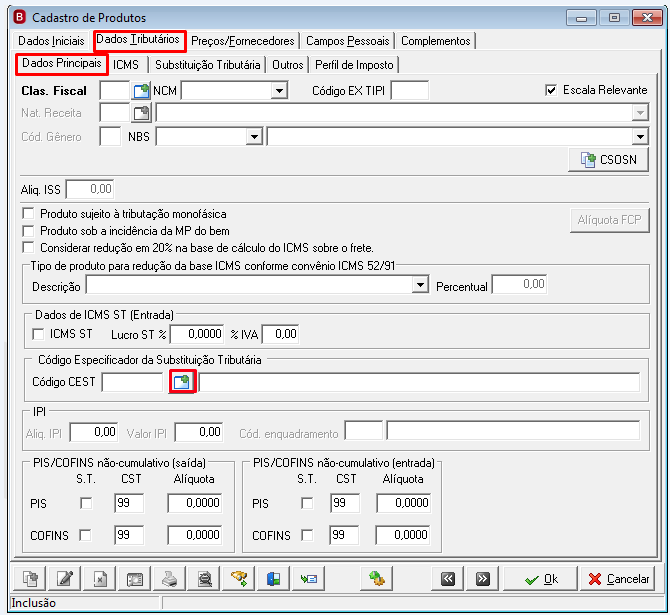Screen dimensions: 670x615
Task: Click the Cancelar button
Action: pyautogui.click(x=619, y=579)
